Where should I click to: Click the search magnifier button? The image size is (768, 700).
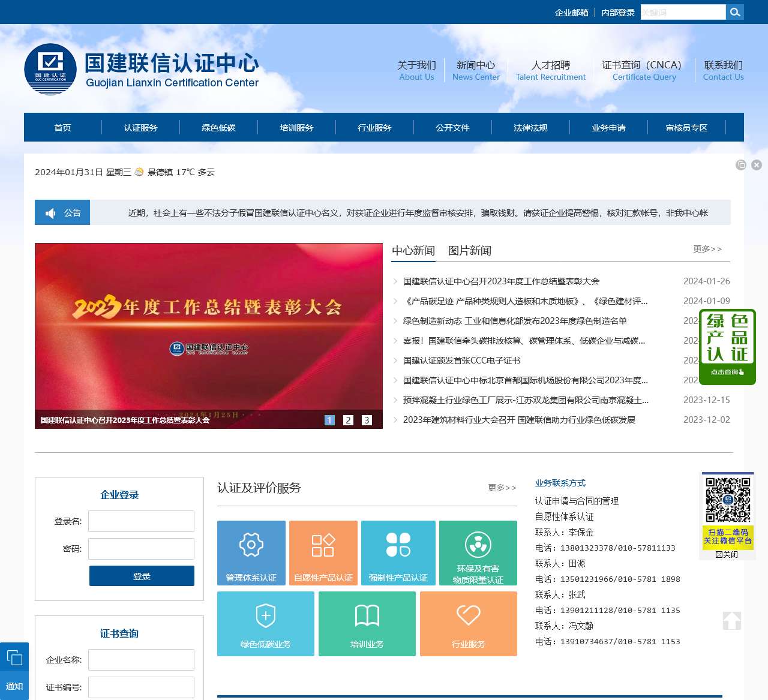735,12
